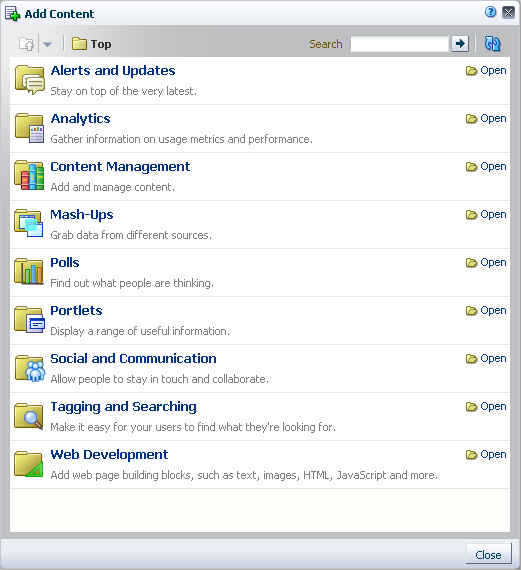Go to the Web Development title link
Viewport: 521px width, 570px height.
(x=109, y=454)
